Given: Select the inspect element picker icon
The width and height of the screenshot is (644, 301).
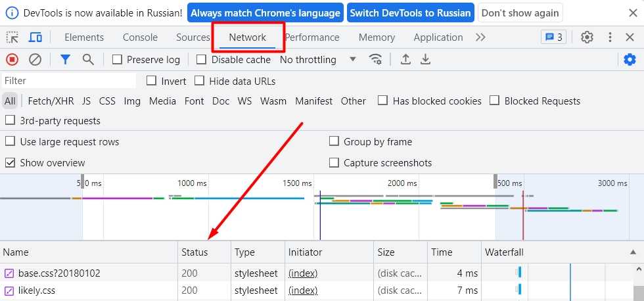Looking at the screenshot, I should (12, 37).
